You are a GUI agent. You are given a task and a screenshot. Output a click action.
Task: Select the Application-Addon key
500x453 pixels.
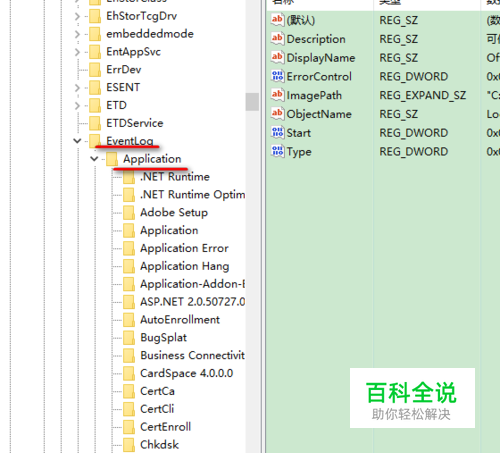click(x=192, y=284)
